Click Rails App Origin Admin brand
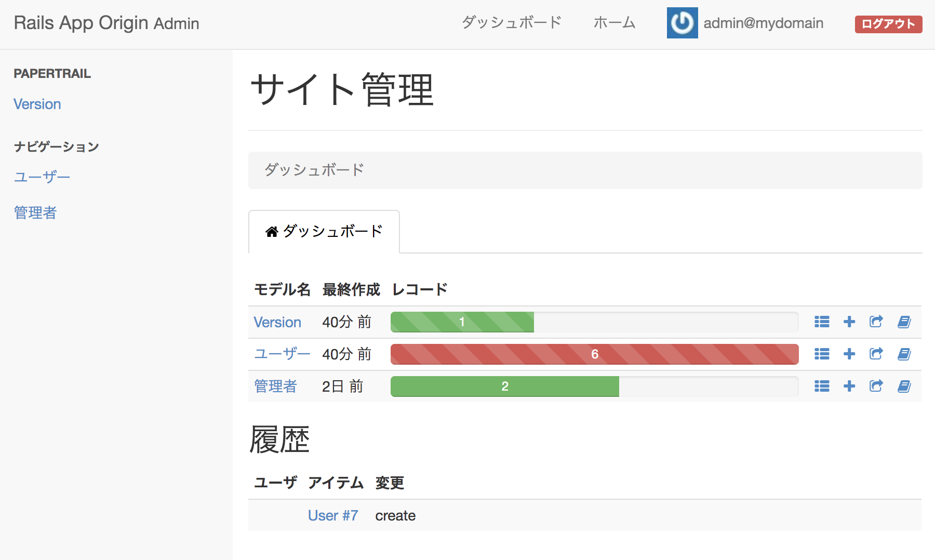935x560 pixels. pyautogui.click(x=106, y=23)
